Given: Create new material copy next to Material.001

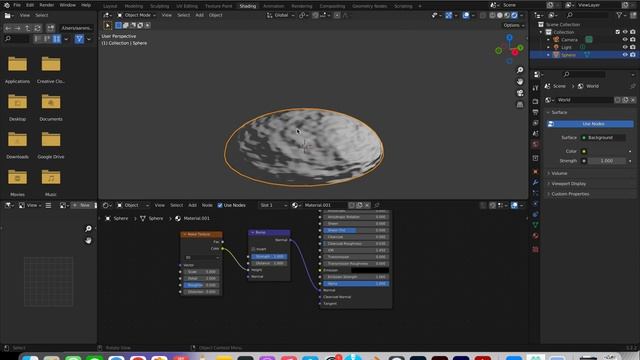Looking at the screenshot, I should point(359,205).
